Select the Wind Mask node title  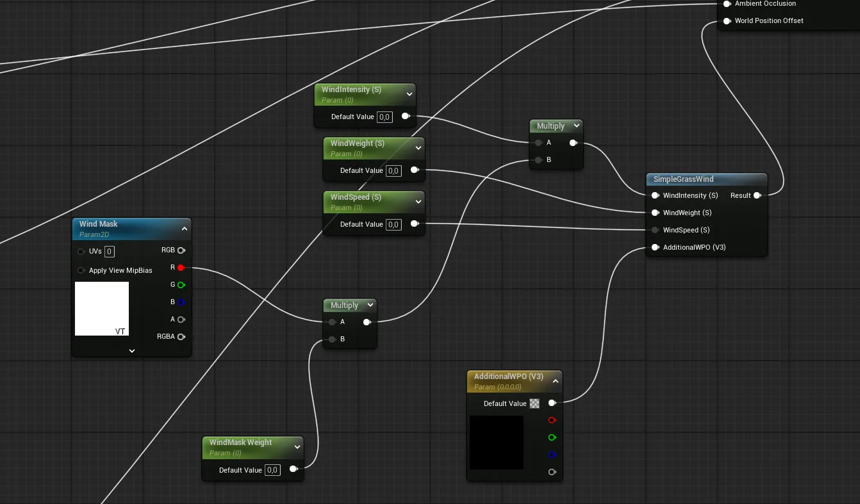99,224
